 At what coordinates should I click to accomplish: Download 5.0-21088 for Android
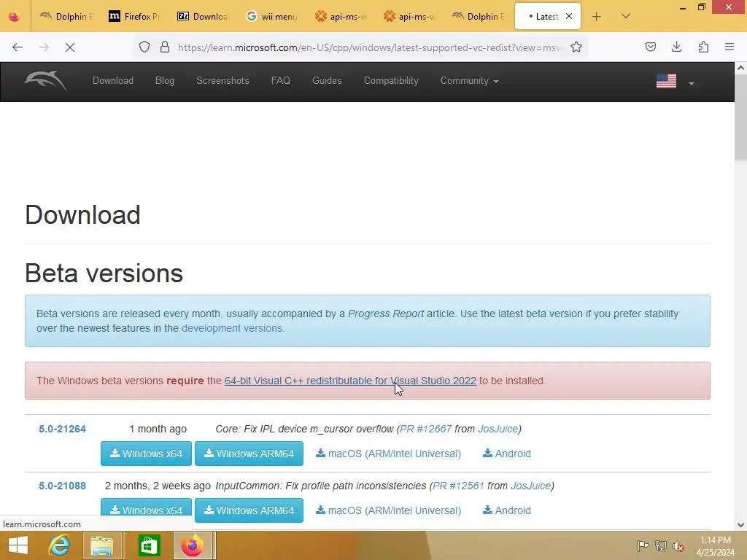coord(507,510)
